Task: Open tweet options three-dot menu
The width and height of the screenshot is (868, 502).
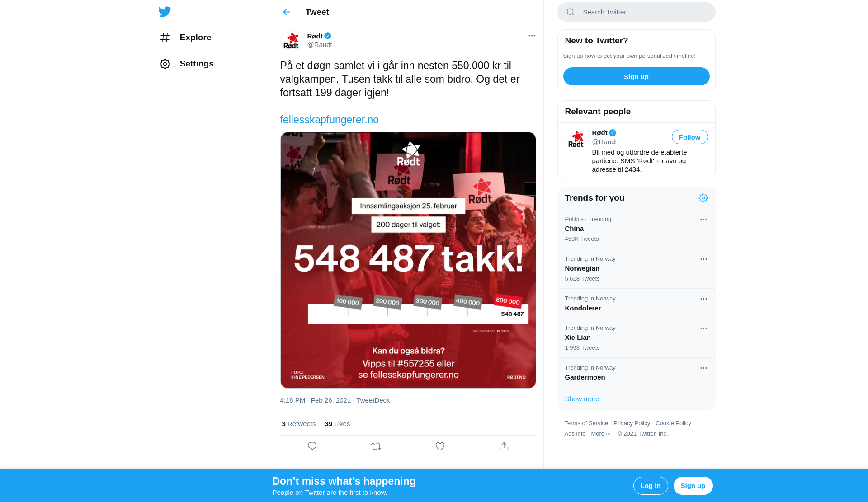Action: point(532,36)
